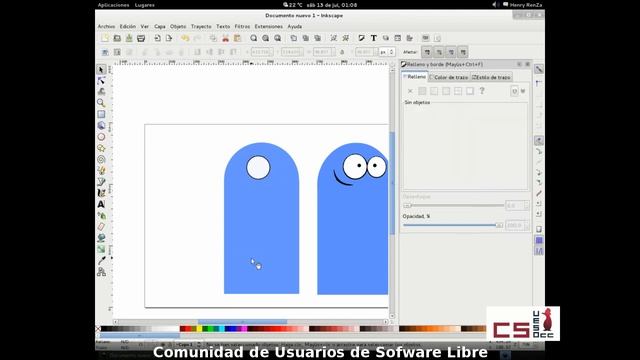This screenshot has width=640, height=360.
Task: Open the Aplicaciones system menu
Action: 113,5
